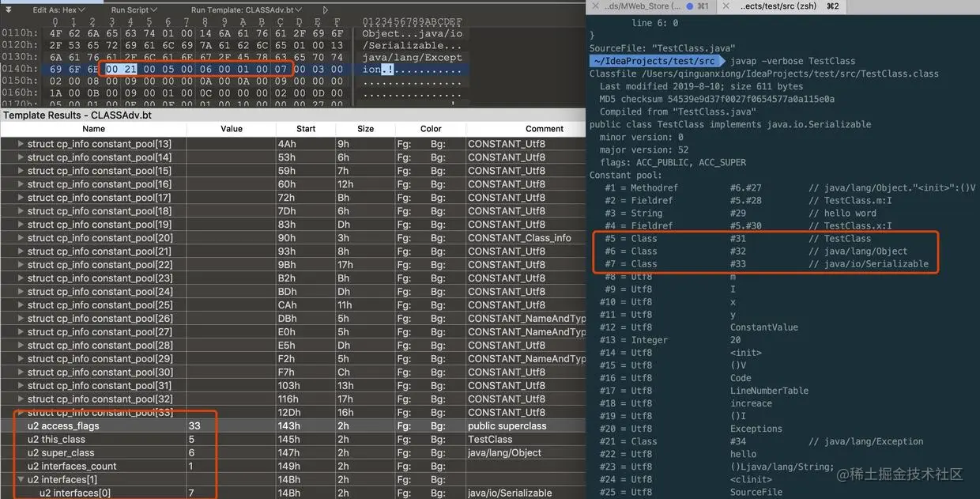This screenshot has height=499, width=980.
Task: Select struct cp_info constant_pool[14] row
Action: [293, 157]
